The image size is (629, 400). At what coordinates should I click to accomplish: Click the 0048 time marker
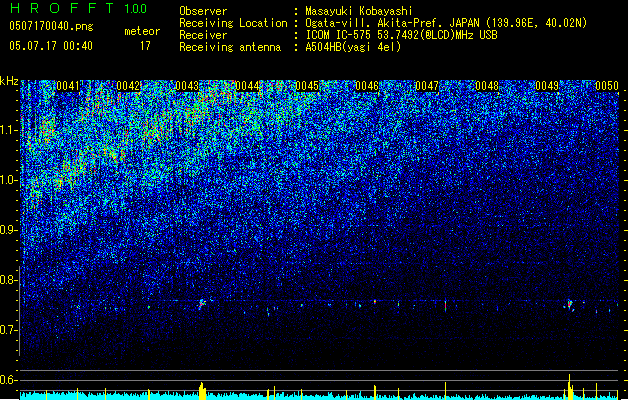[487, 86]
